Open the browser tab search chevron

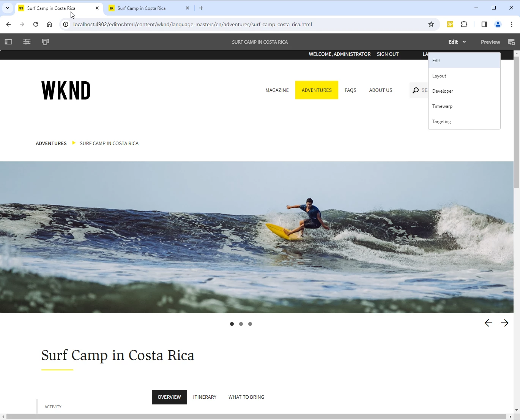[8, 8]
